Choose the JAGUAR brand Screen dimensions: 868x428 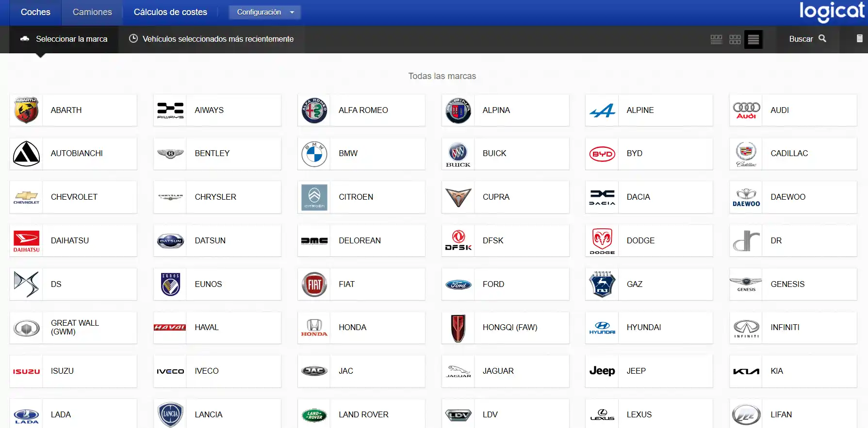505,371
